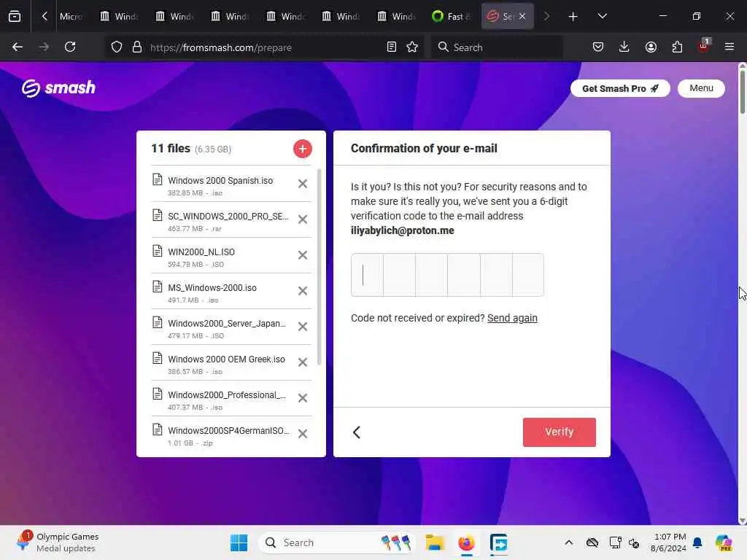Open the extensions puzzle icon

(677, 47)
